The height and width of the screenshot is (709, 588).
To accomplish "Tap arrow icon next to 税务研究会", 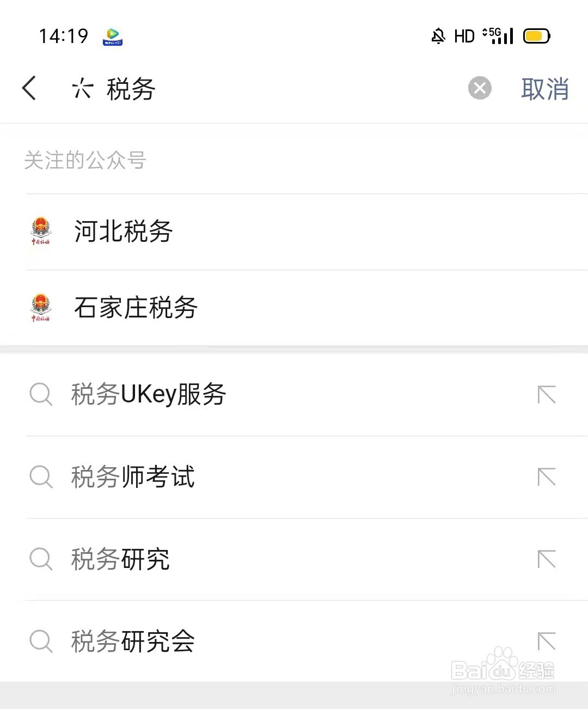I will pos(546,641).
